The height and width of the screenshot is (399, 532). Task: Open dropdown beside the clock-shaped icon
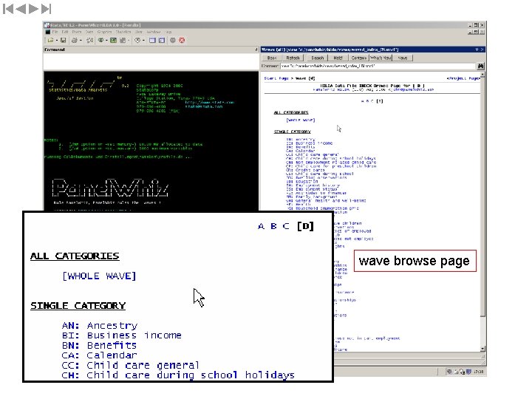(x=143, y=41)
